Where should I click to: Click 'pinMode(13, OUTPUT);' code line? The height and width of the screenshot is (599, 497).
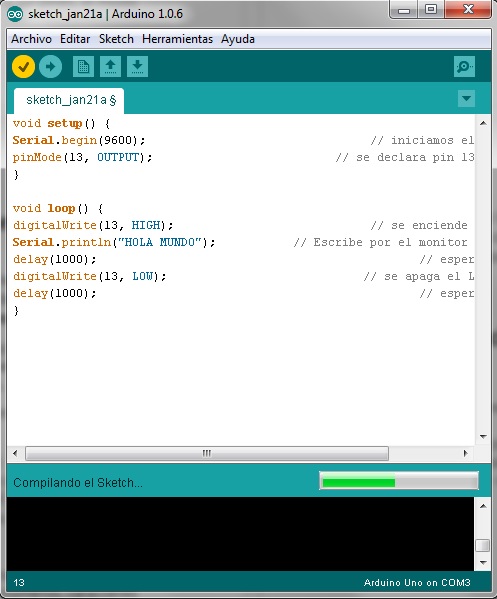82,157
